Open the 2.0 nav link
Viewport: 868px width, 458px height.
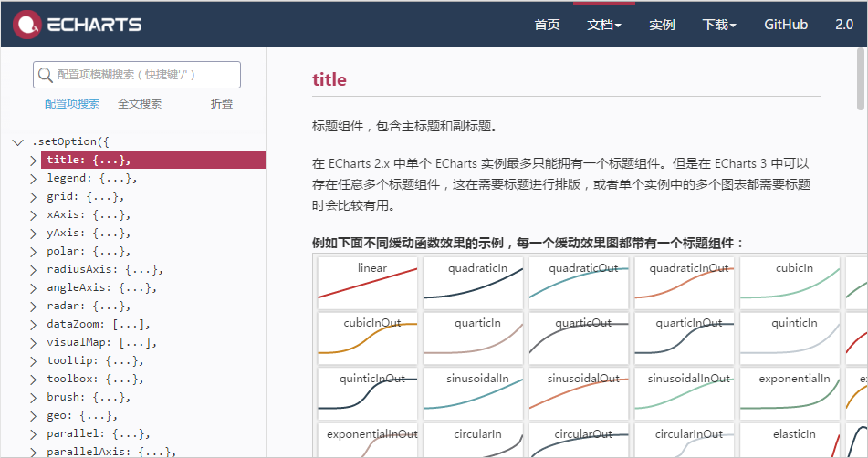(844, 25)
